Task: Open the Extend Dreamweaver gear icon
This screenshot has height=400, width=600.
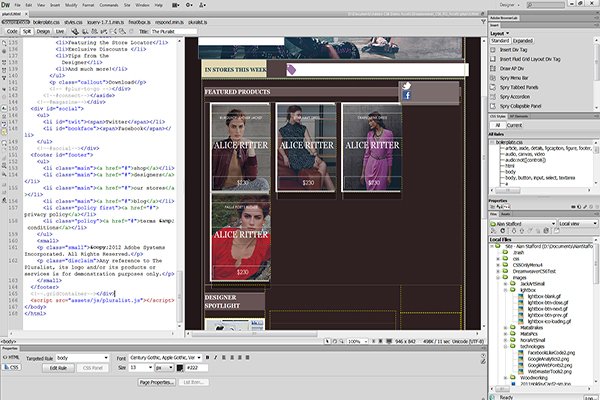Action: click(x=189, y=5)
